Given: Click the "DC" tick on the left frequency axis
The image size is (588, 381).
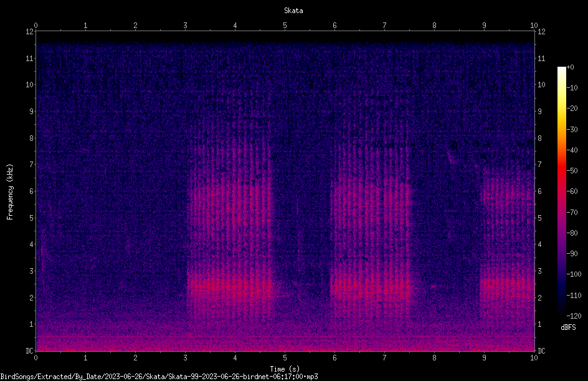Looking at the screenshot, I should [29, 351].
